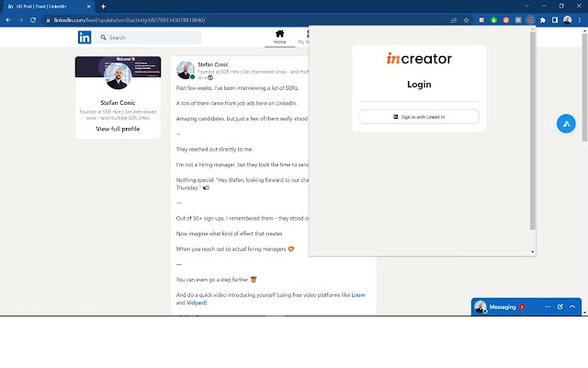Open Chrome three-dot menu
588x368 pixels.
click(x=580, y=20)
